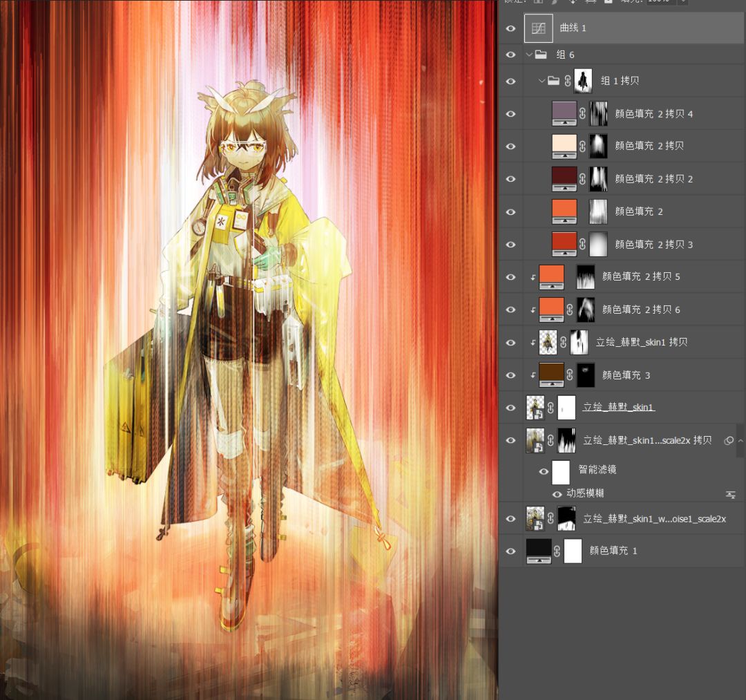This screenshot has width=746, height=700.
Task: Click the link icon on 立绘_赫默_skin1 layer
Action: 551,408
